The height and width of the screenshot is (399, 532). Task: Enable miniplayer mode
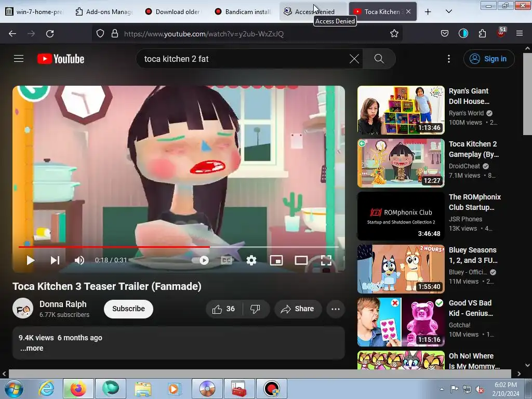276,260
